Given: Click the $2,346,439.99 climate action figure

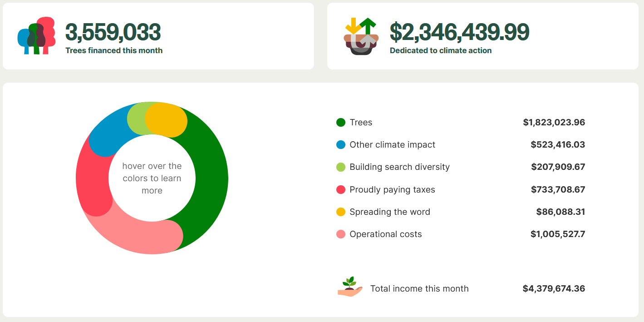Looking at the screenshot, I should (459, 32).
